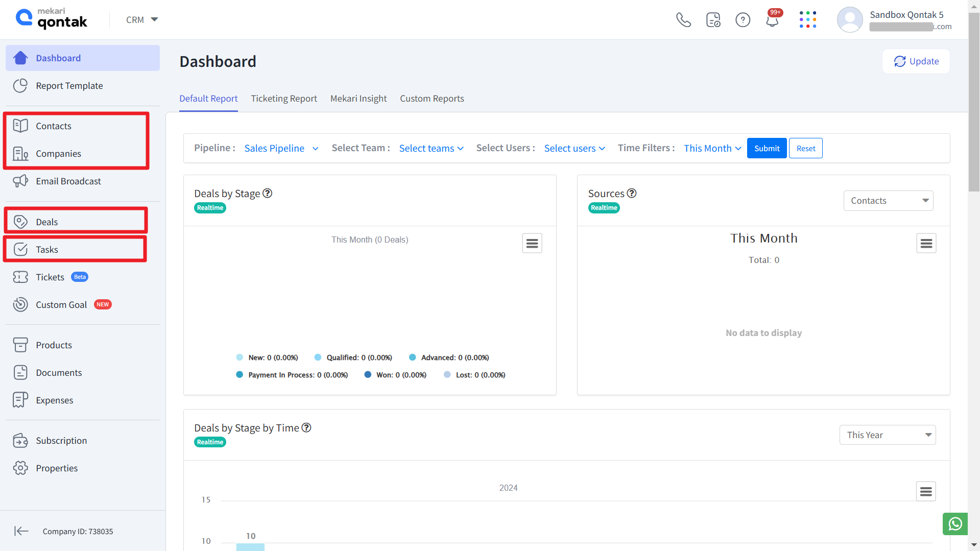This screenshot has height=551, width=980.
Task: Open notifications bell with 99+ badge
Action: click(773, 20)
